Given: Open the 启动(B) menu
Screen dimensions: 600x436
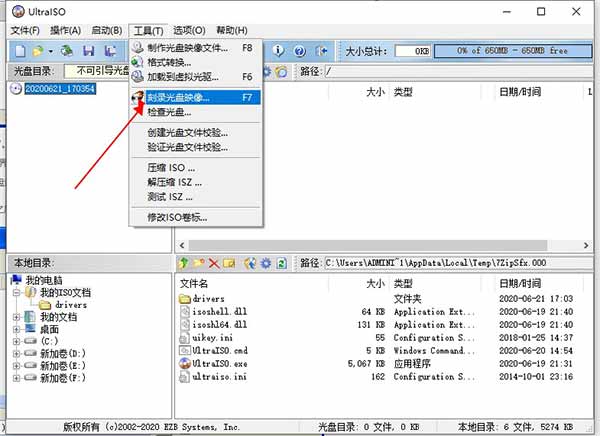Looking at the screenshot, I should point(107,30).
